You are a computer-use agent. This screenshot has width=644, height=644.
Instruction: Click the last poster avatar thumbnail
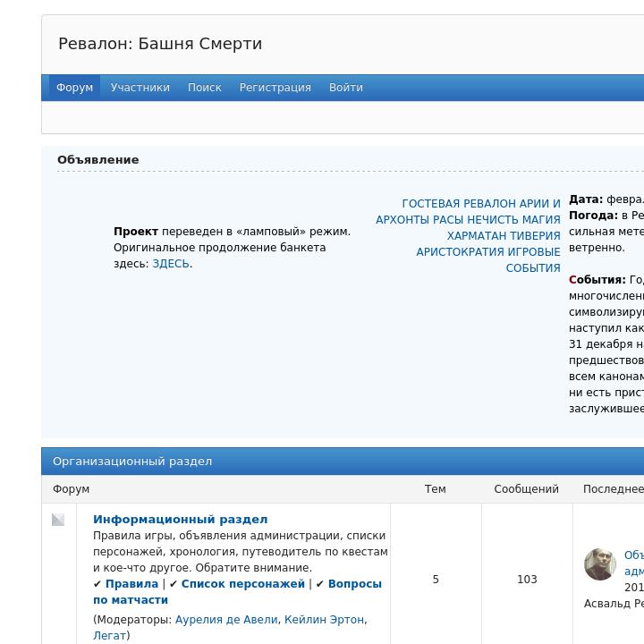point(599,564)
